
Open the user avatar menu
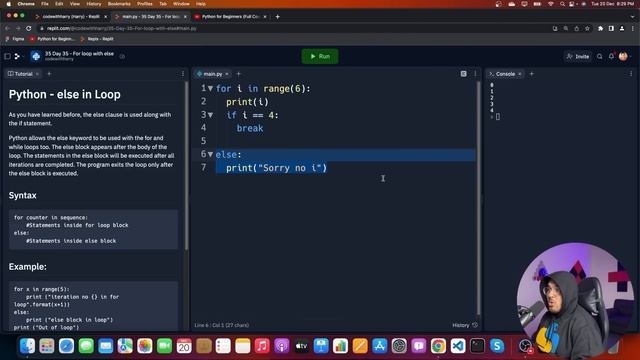pos(623,56)
